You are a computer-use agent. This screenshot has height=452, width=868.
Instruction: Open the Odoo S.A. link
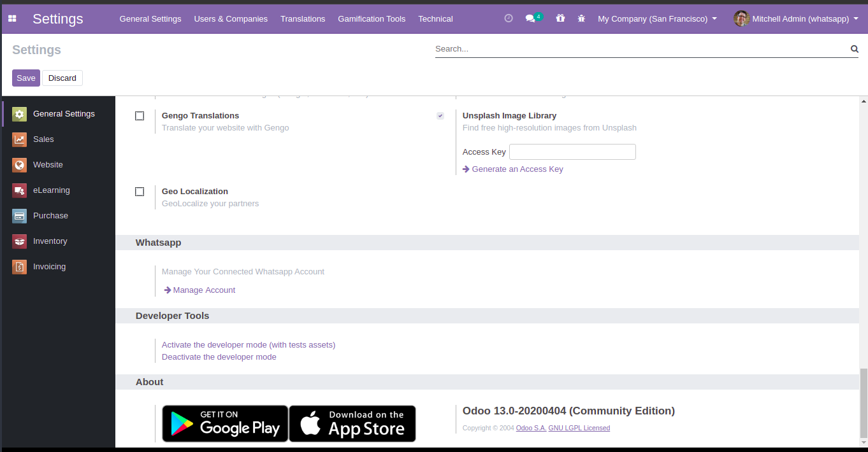click(531, 428)
